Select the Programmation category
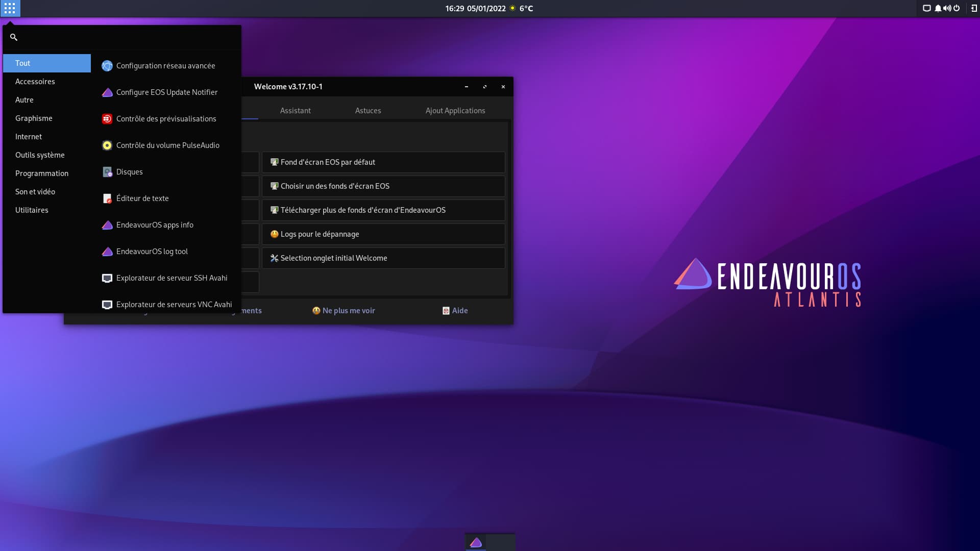This screenshot has width=980, height=551. (47, 173)
